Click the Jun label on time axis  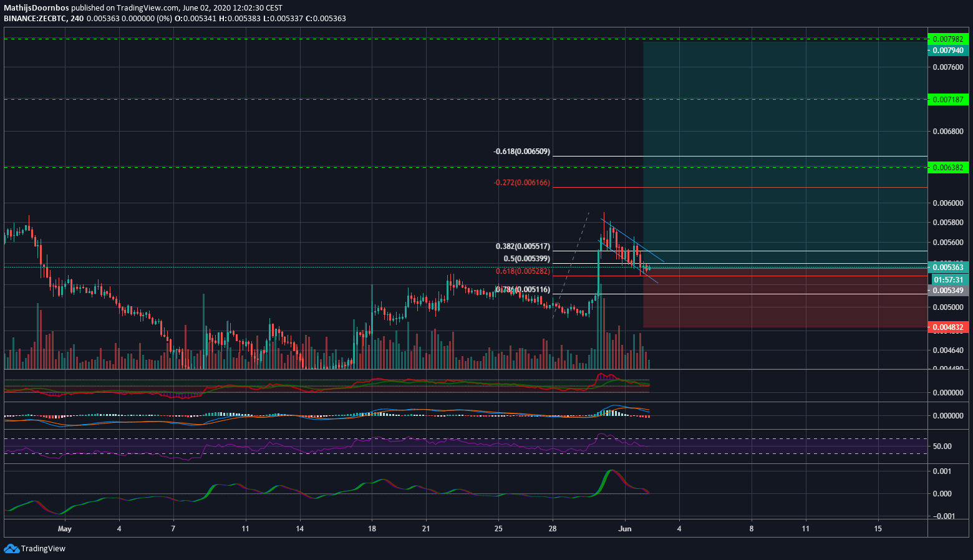pos(625,529)
